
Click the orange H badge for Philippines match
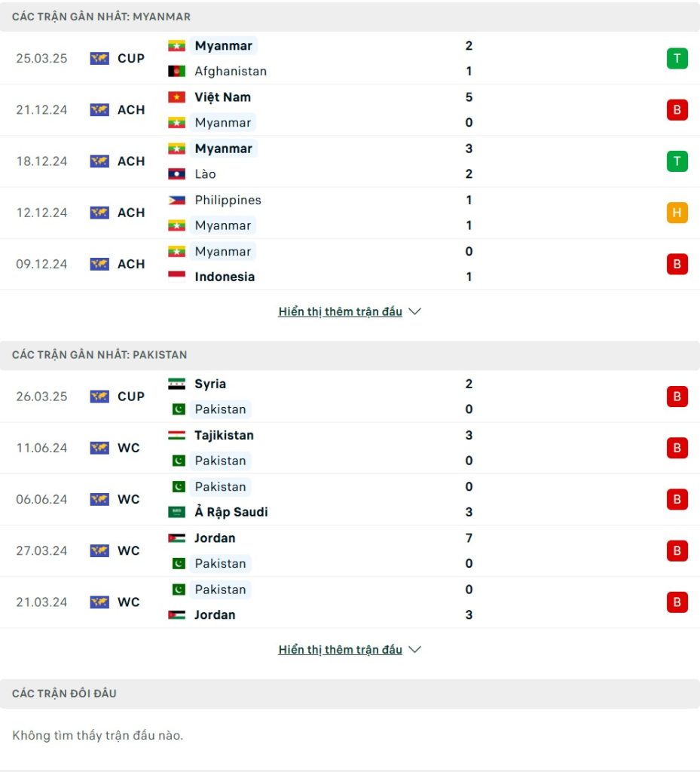click(677, 213)
